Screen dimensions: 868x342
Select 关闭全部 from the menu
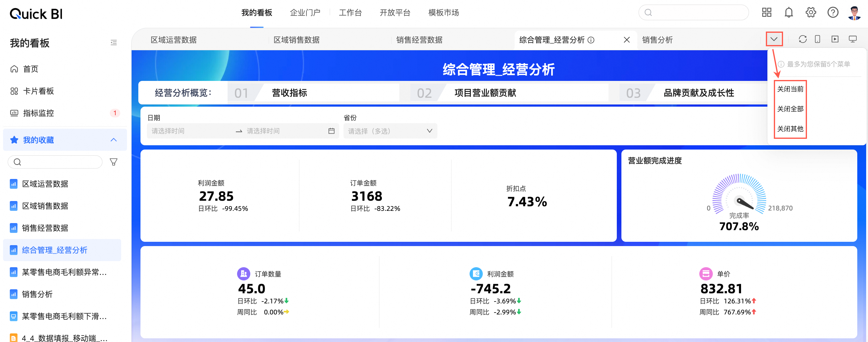(790, 109)
